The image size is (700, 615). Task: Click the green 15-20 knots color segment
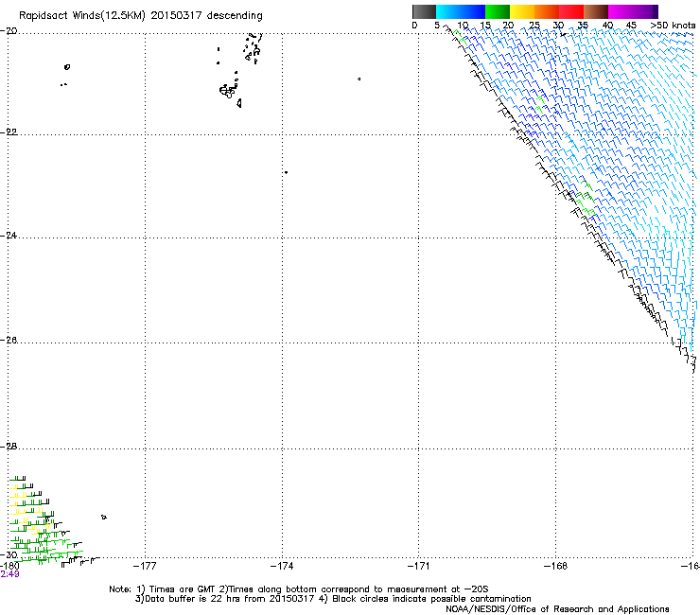tap(498, 11)
